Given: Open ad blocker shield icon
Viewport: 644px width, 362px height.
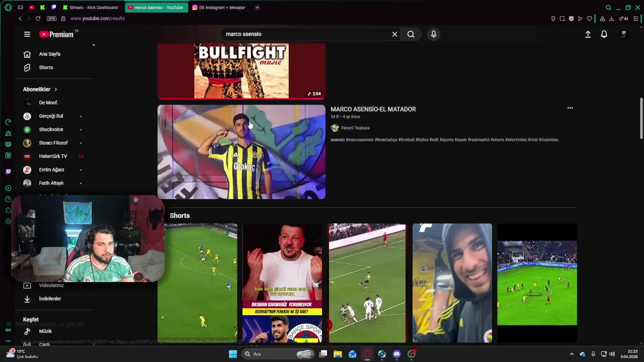Looking at the screenshot, I should [x=571, y=19].
